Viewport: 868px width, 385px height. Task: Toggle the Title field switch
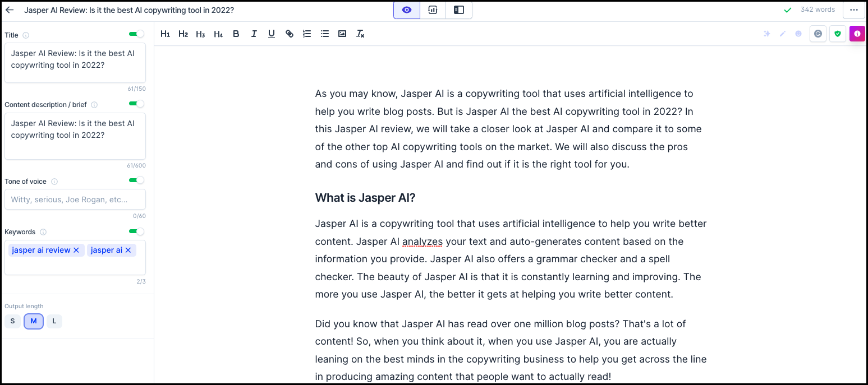136,34
